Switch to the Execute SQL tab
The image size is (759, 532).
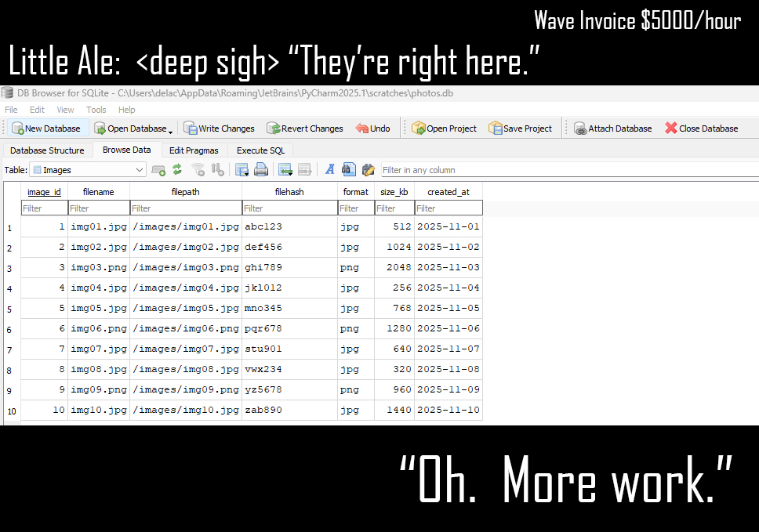[260, 150]
